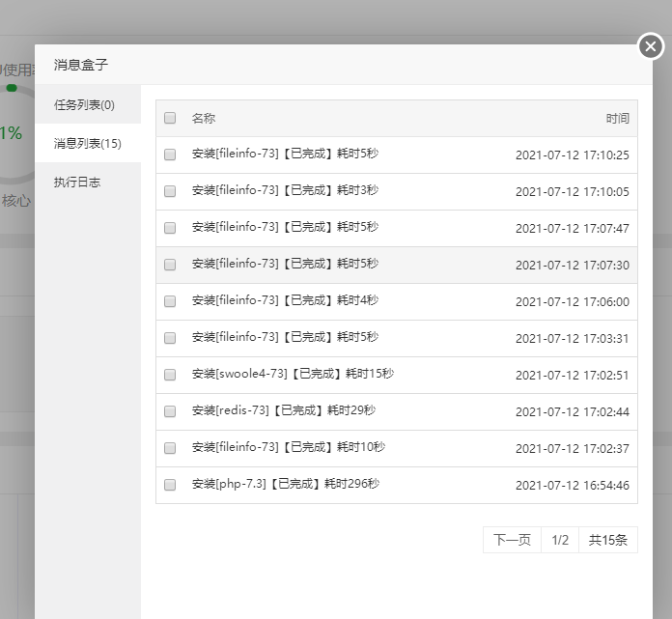Check the swoole4-73 install message box

[x=170, y=375]
